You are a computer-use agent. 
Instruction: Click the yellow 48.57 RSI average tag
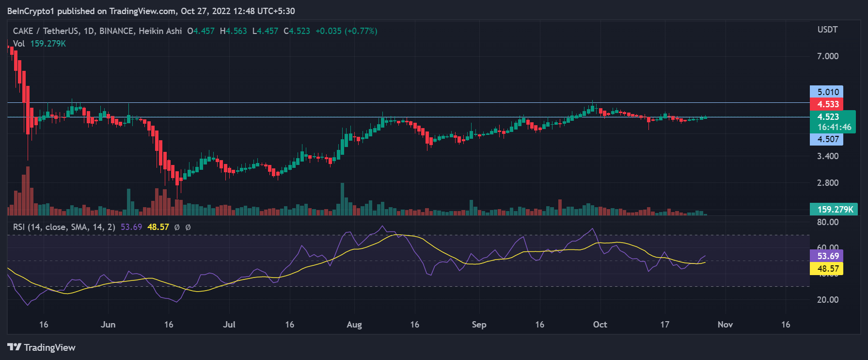click(x=826, y=269)
